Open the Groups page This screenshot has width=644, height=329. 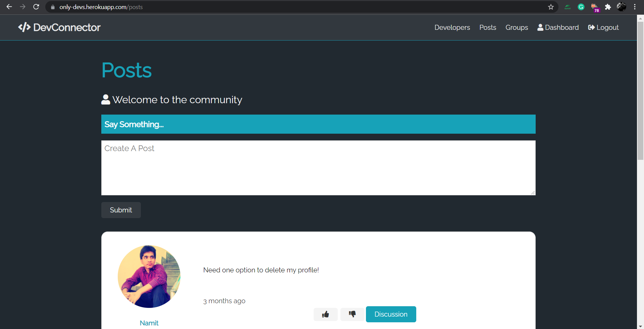tap(517, 27)
